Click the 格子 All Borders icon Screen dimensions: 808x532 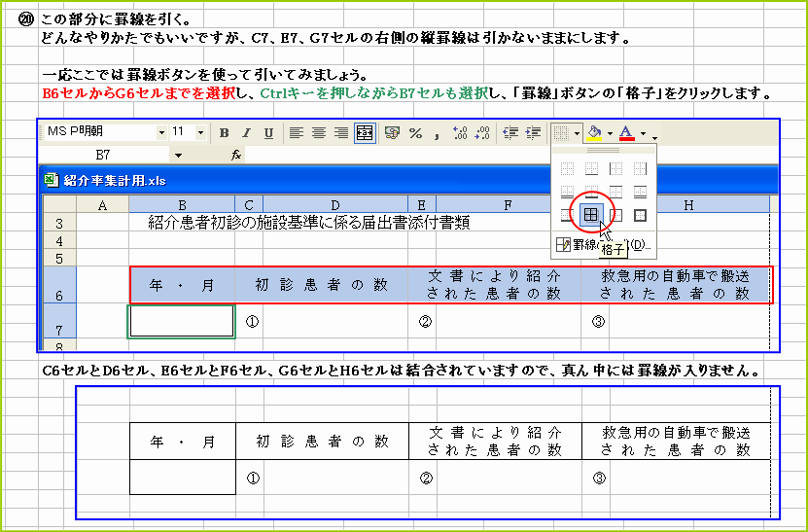point(591,215)
